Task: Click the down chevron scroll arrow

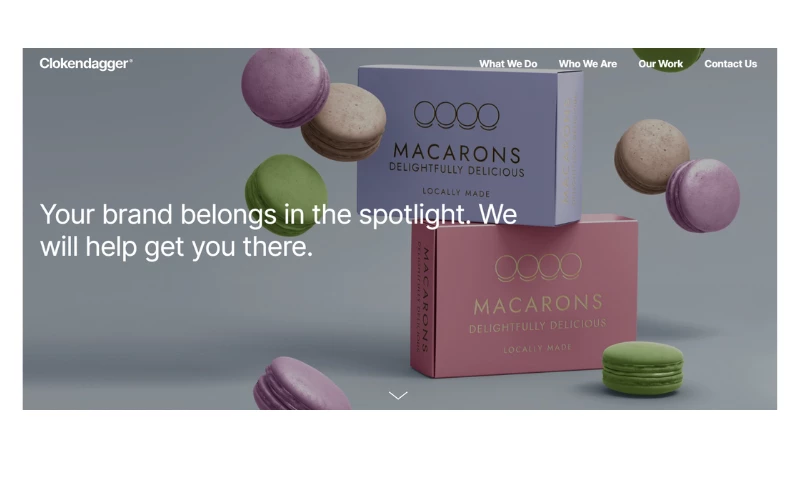Action: [x=398, y=395]
